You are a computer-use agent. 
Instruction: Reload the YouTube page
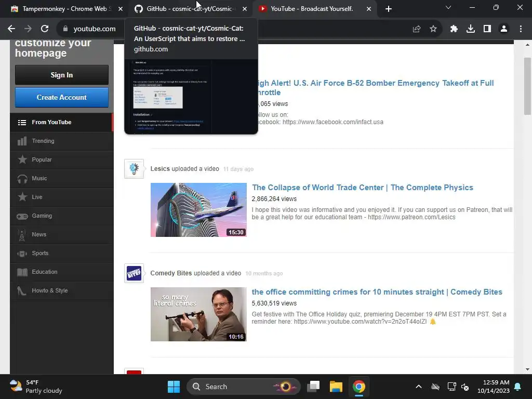[45, 29]
